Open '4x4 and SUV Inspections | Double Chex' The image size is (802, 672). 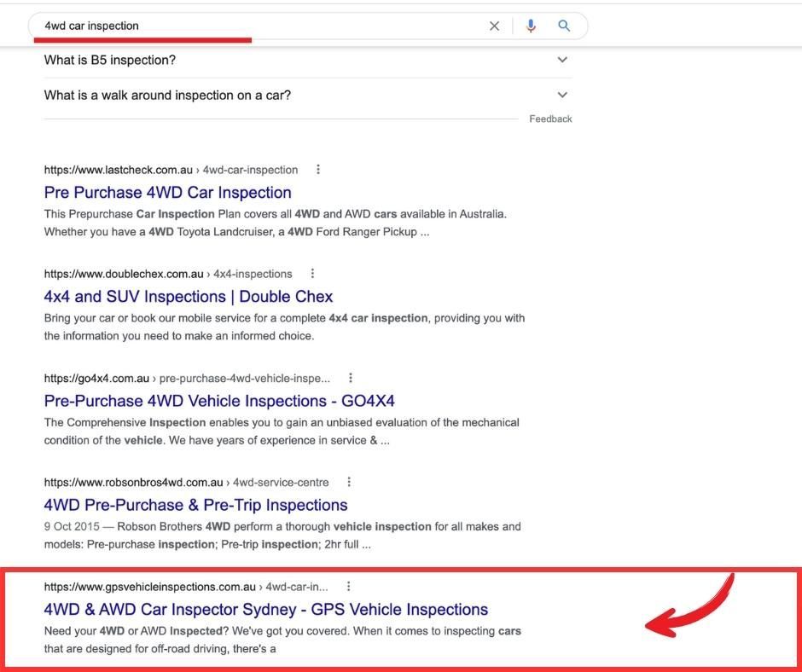[x=189, y=297]
